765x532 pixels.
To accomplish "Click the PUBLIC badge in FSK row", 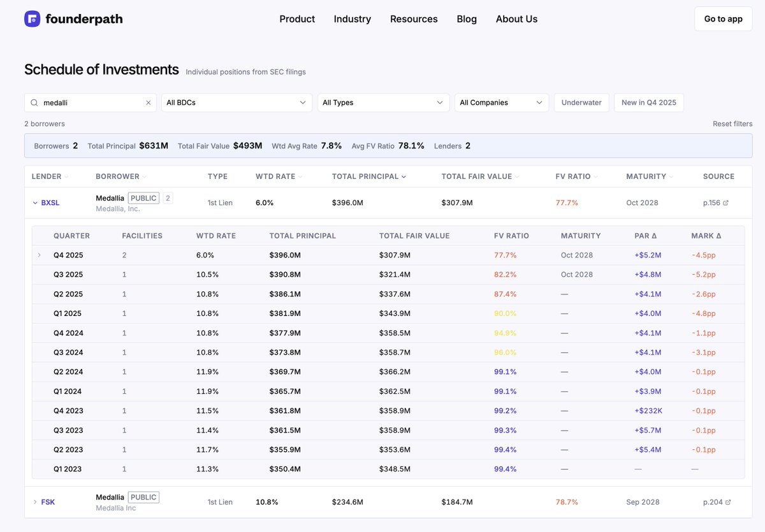I will click(143, 497).
